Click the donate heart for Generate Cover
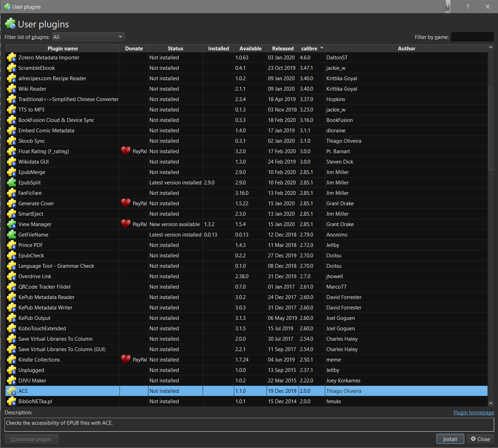The height and width of the screenshot is (448, 498). 126,203
